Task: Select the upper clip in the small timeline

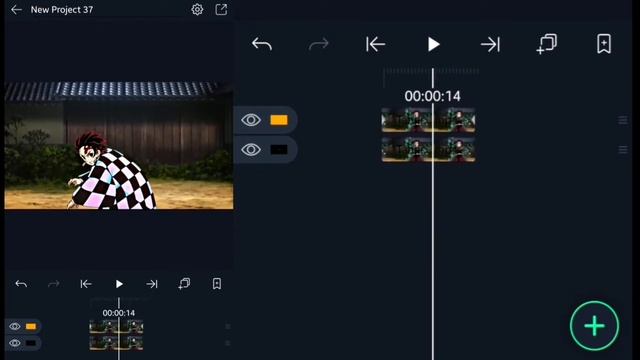Action: coord(116,327)
